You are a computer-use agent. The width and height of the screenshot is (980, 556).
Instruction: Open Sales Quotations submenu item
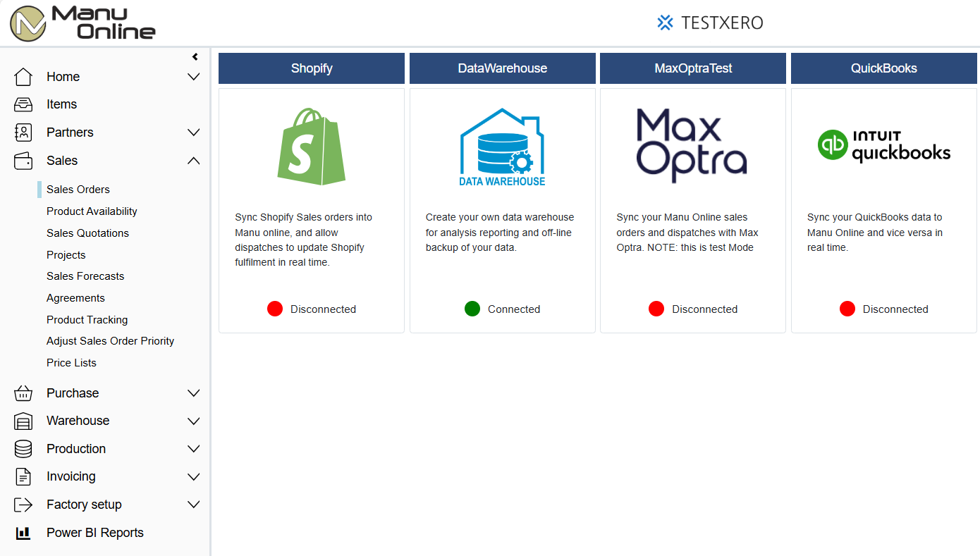coord(87,233)
